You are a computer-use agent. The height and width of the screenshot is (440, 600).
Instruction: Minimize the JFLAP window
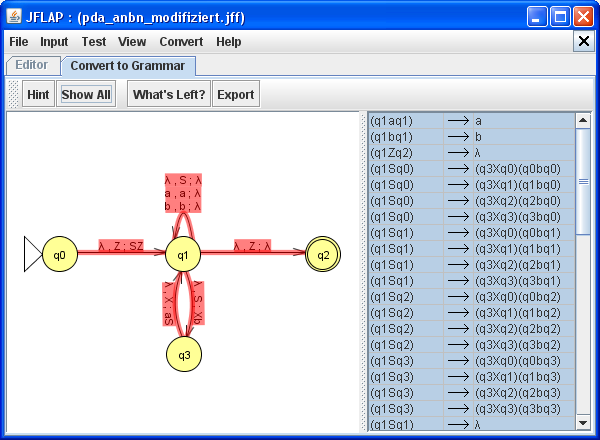[x=536, y=17]
